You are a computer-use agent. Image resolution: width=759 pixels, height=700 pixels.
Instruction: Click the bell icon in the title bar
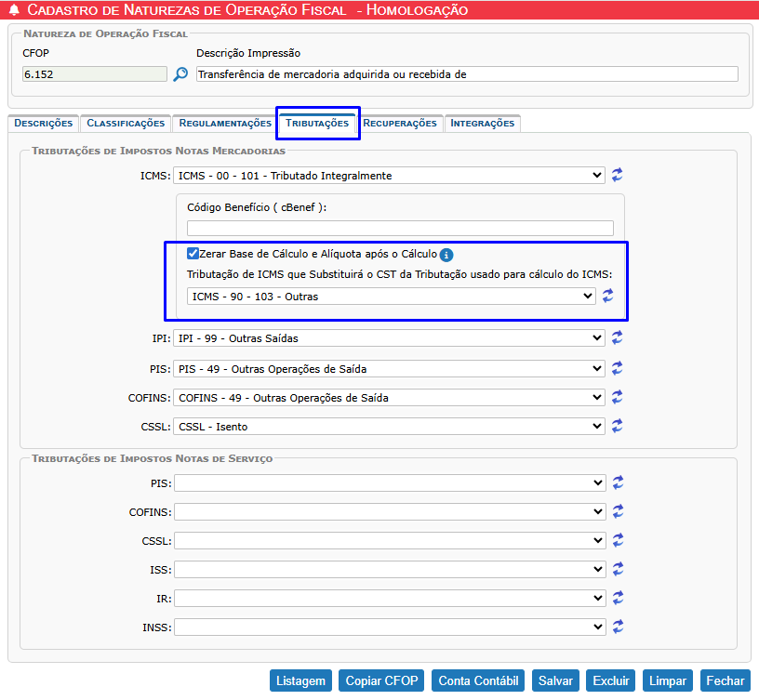[13, 10]
